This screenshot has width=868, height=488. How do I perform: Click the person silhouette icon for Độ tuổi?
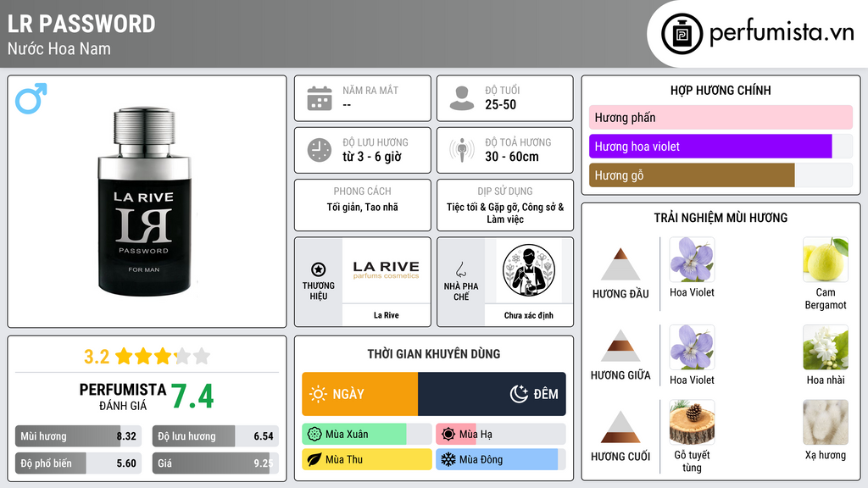tap(462, 98)
